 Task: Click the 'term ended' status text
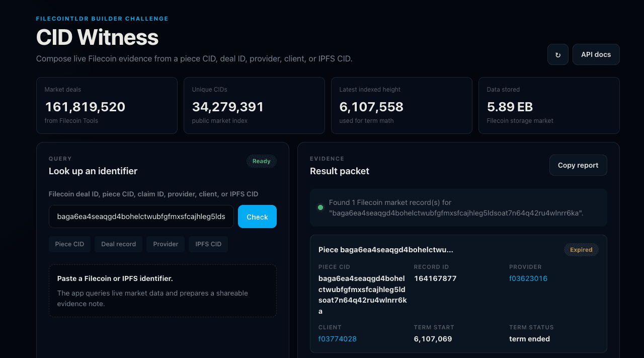529,339
